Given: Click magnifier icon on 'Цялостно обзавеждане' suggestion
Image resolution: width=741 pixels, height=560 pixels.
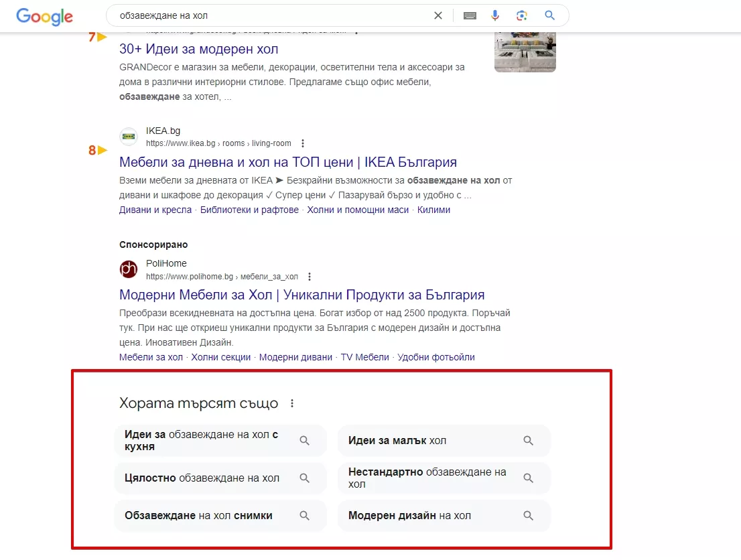Looking at the screenshot, I should pyautogui.click(x=305, y=478).
